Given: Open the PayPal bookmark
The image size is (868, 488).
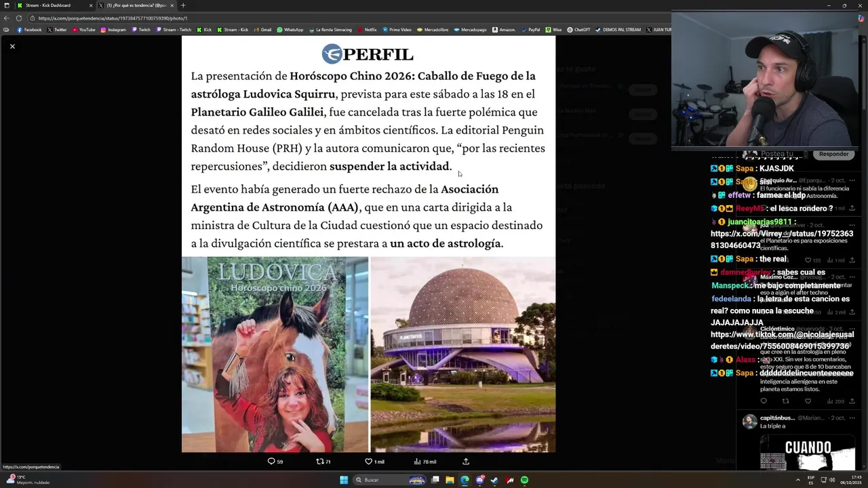Looking at the screenshot, I should 530,30.
